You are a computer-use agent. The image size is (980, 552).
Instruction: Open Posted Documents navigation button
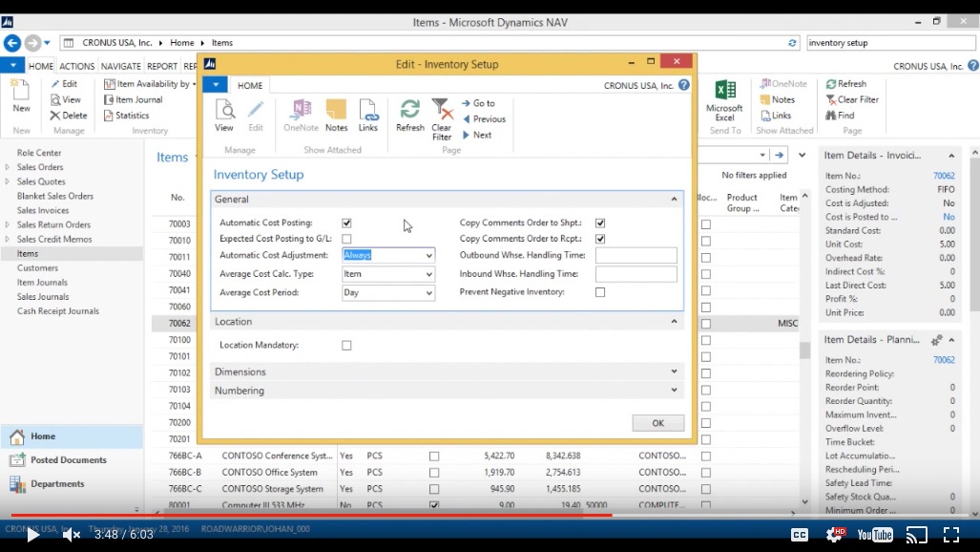tap(69, 460)
